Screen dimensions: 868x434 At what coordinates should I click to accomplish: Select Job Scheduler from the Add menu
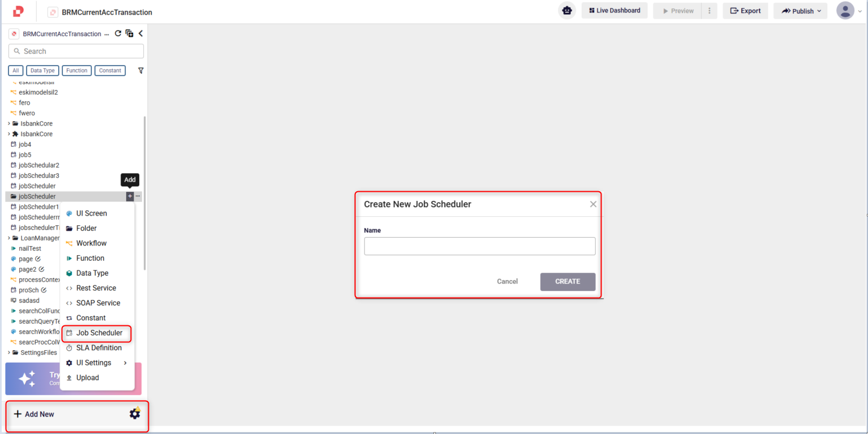(x=99, y=333)
